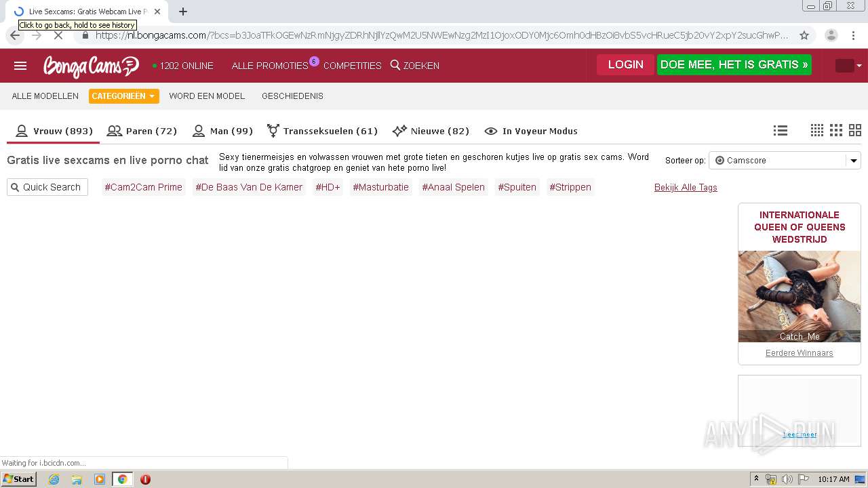The height and width of the screenshot is (488, 868).
Task: Open a new browser tab
Action: (x=183, y=12)
